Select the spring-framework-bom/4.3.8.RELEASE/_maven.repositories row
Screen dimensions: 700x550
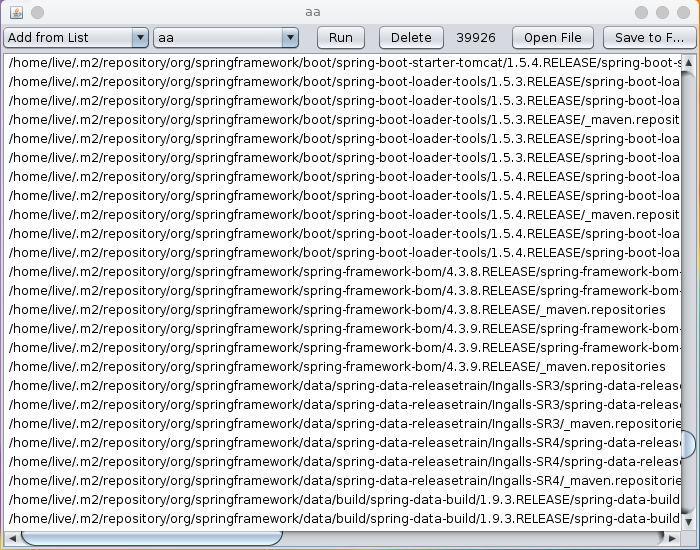pos(342,310)
